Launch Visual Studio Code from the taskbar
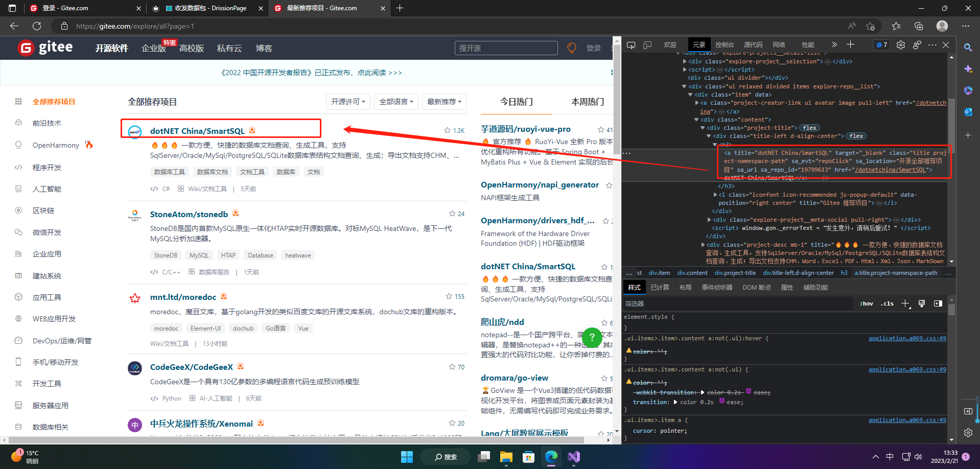Image resolution: width=980 pixels, height=469 pixels. [573, 457]
